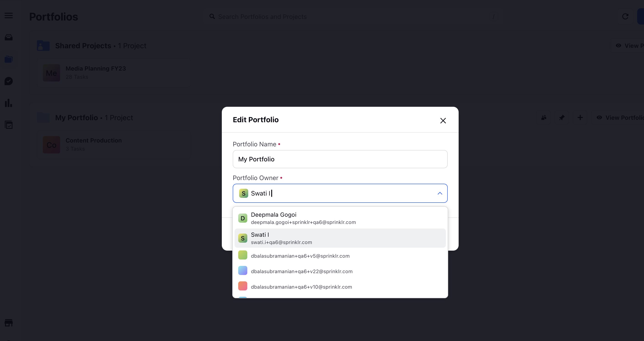Open the hamburger navigation menu
Screen dimensions: 644x341
[x=9, y=15]
